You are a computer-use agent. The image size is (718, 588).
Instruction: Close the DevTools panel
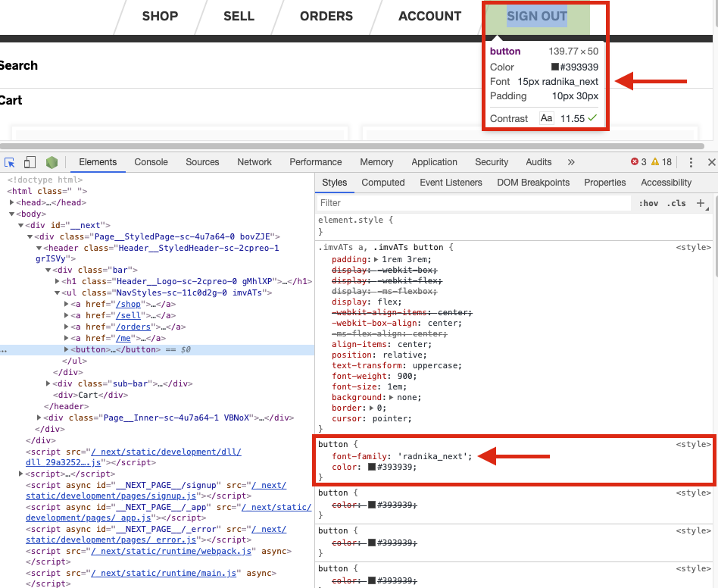(712, 162)
